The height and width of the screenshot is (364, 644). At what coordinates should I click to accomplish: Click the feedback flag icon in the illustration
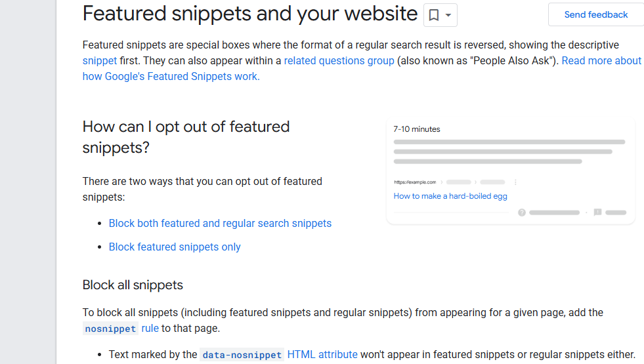(x=597, y=212)
